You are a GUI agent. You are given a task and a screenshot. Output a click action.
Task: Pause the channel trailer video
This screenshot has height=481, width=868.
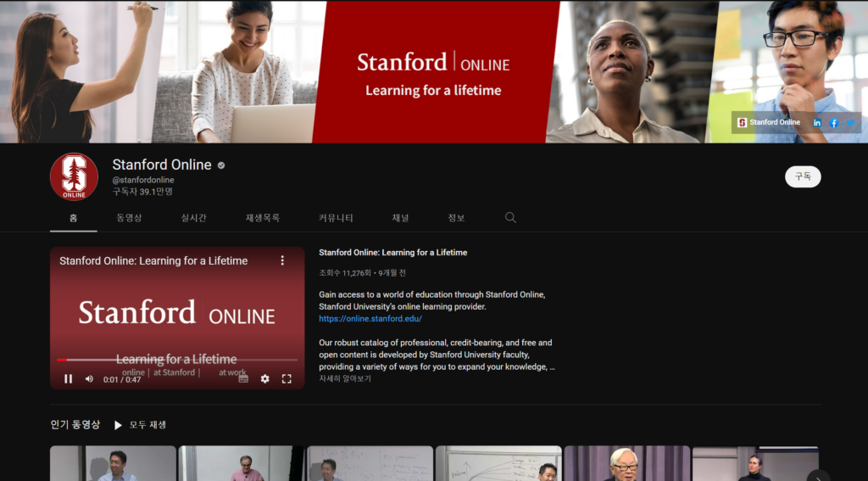(68, 379)
